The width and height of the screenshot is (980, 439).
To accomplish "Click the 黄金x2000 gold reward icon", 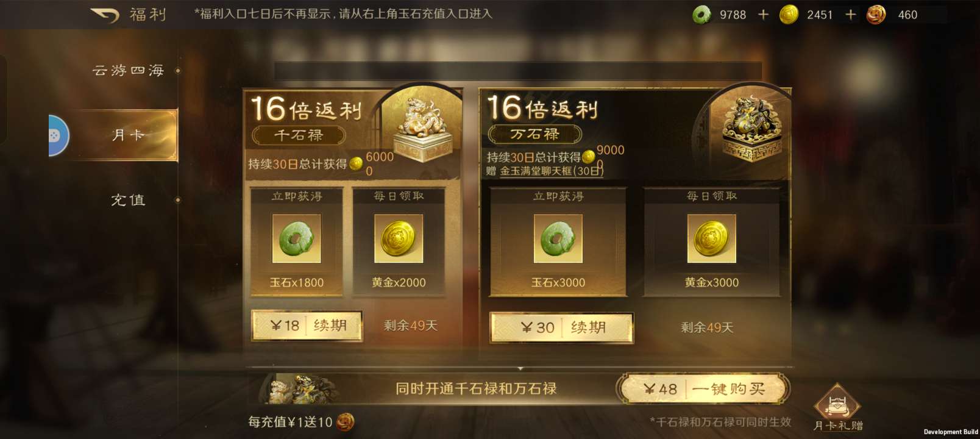I will pyautogui.click(x=399, y=238).
